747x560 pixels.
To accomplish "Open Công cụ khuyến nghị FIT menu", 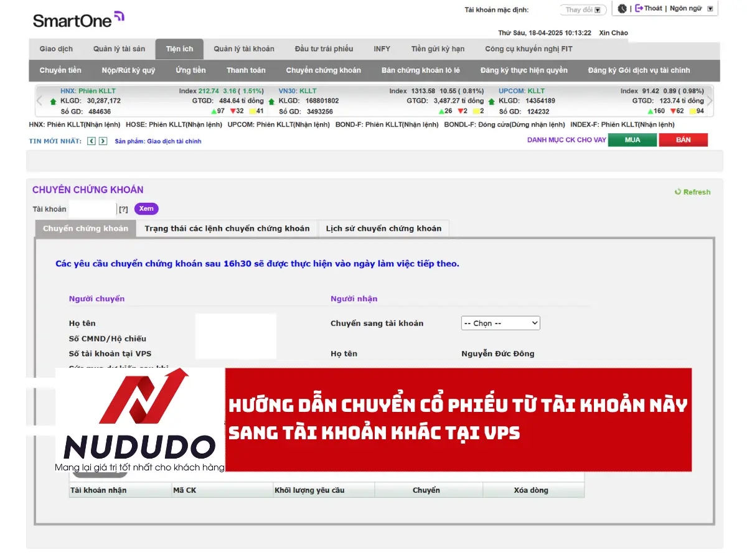I will tap(529, 49).
